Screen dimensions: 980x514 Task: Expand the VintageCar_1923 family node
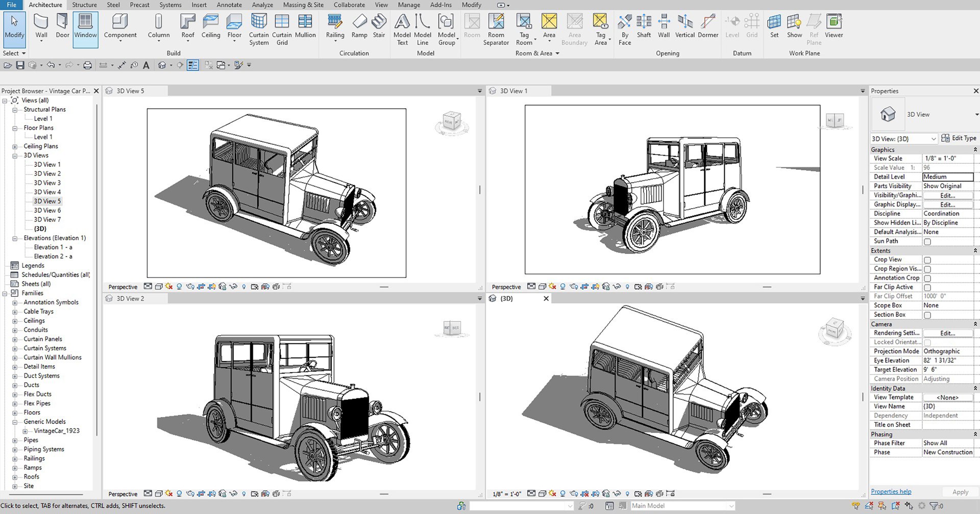click(x=25, y=431)
